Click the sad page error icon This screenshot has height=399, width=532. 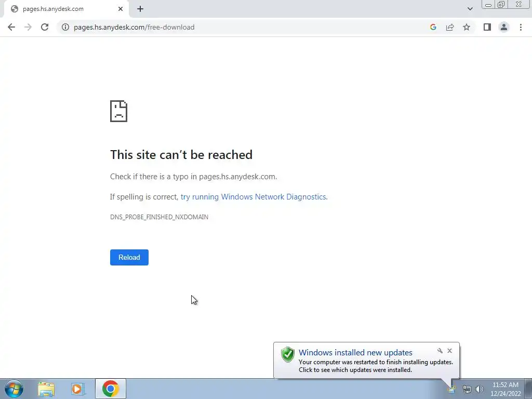pyautogui.click(x=119, y=111)
